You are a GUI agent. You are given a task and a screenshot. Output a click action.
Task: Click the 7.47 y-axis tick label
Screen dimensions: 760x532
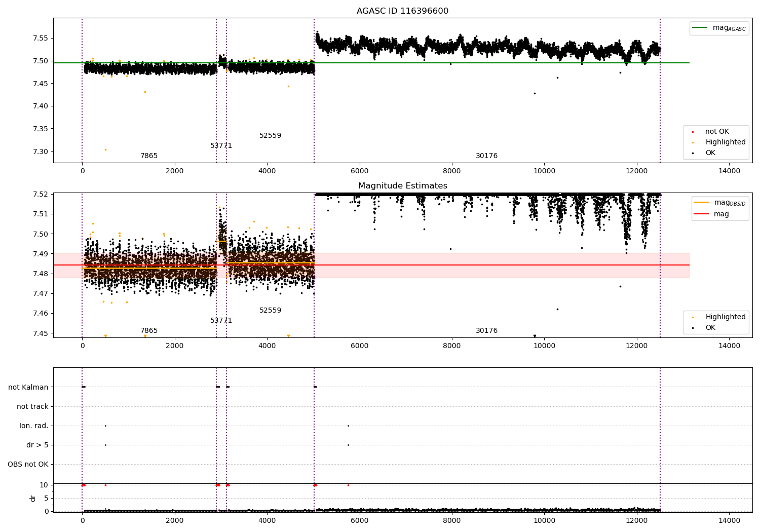click(41, 294)
